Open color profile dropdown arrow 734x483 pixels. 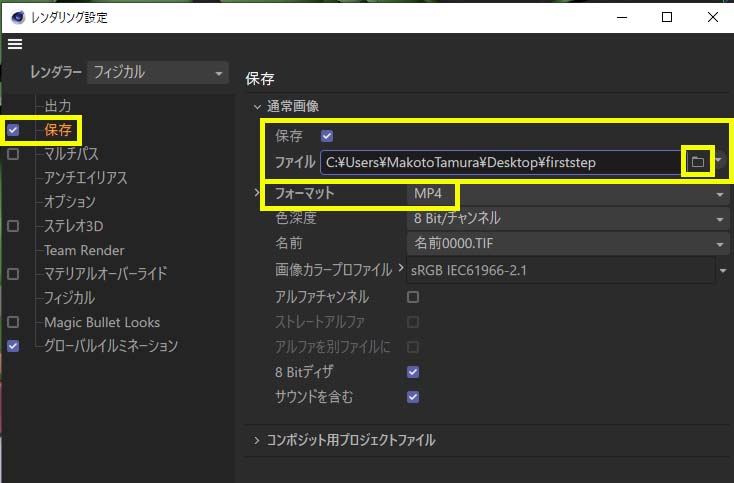pyautogui.click(x=723, y=271)
